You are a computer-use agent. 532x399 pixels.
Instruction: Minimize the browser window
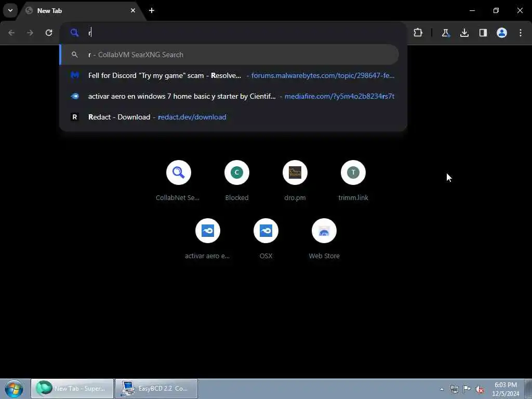472,10
